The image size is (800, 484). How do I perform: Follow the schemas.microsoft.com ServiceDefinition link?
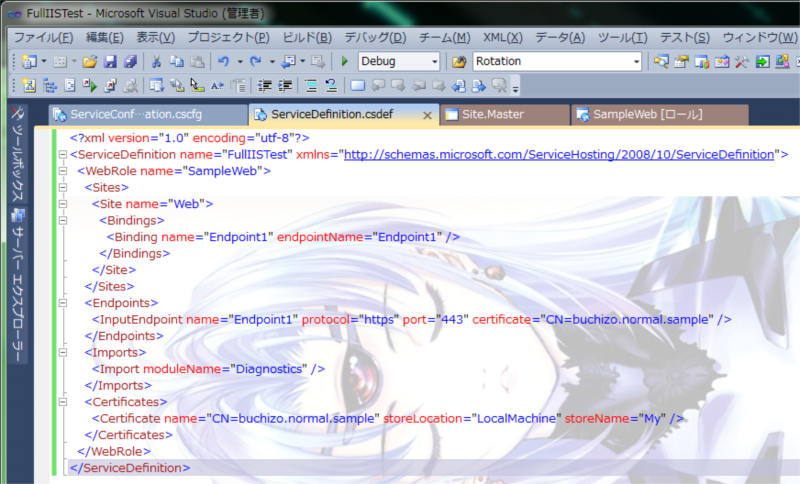point(559,155)
